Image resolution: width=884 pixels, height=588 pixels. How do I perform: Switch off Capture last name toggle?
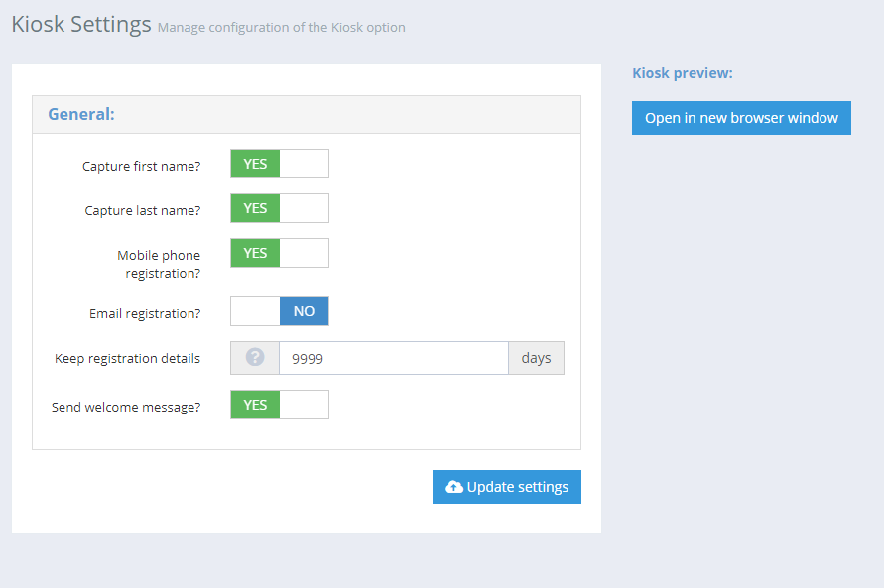[280, 208]
